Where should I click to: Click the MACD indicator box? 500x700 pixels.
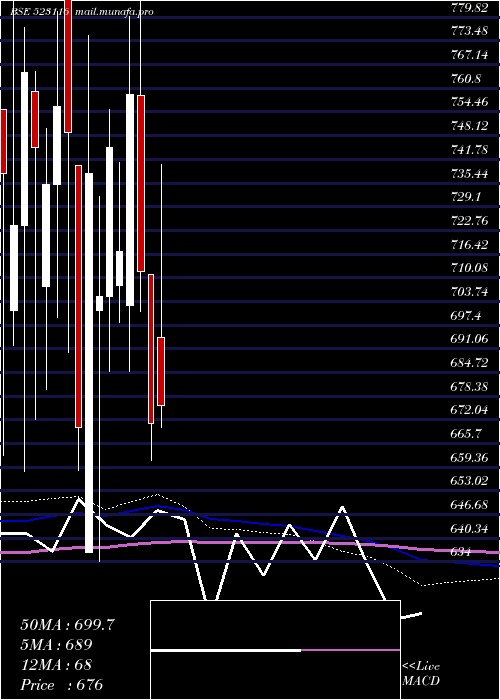(x=275, y=650)
